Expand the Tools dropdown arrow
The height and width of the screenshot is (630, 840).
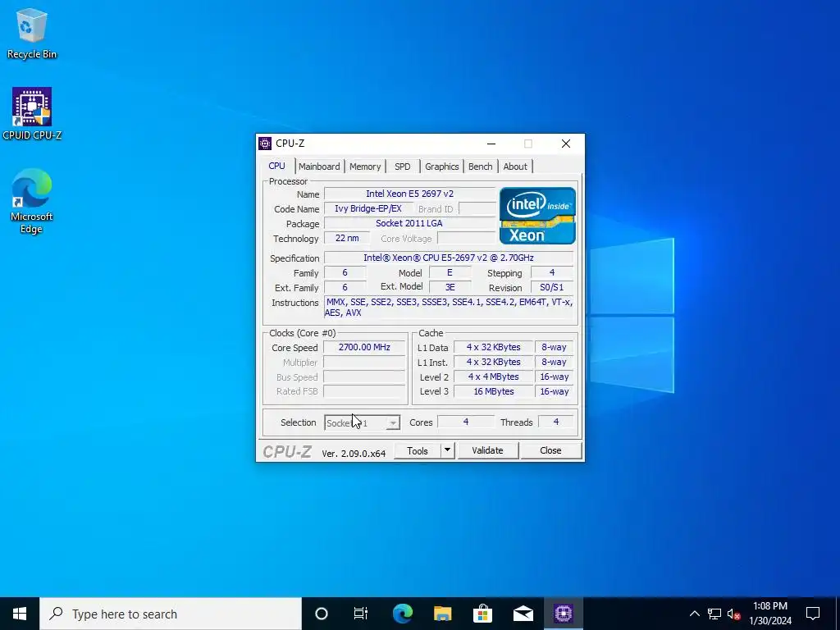coord(447,450)
